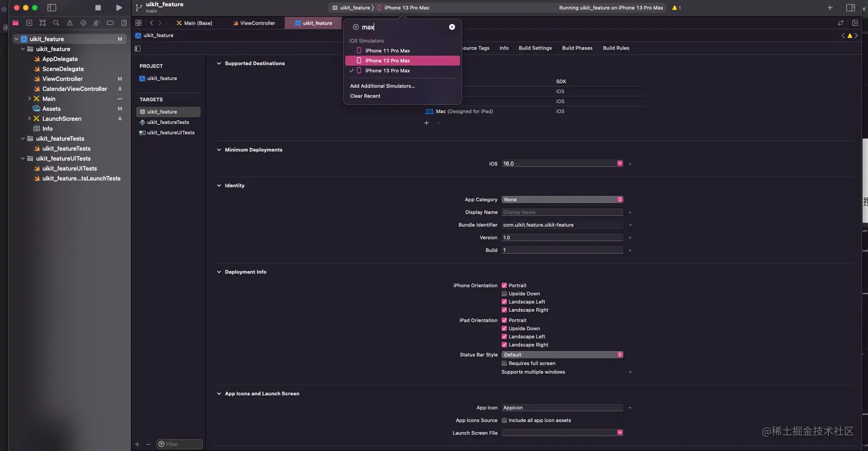Image resolution: width=868 pixels, height=451 pixels.
Task: Hide the project and targets list
Action: [x=137, y=48]
